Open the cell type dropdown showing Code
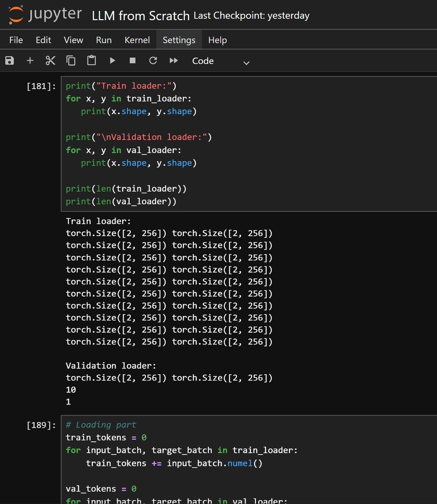The height and width of the screenshot is (504, 437). [x=221, y=61]
